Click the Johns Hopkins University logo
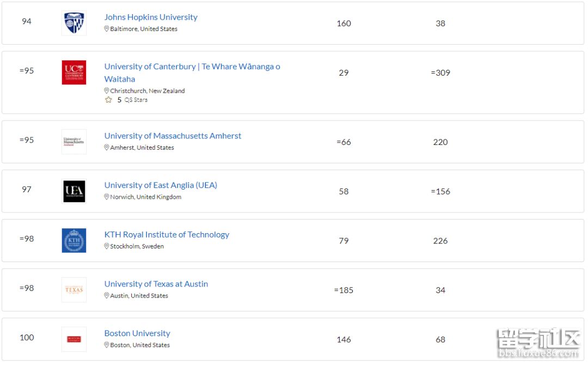This screenshot has width=588, height=365. (74, 23)
